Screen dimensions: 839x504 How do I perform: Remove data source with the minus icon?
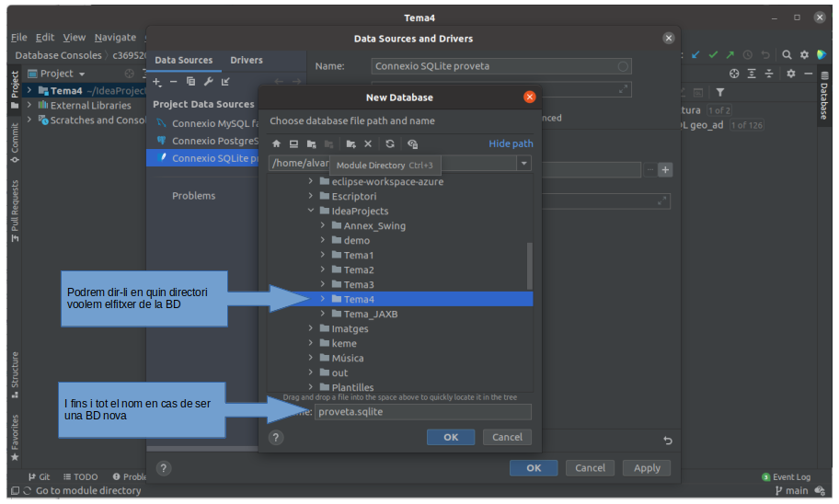[173, 81]
